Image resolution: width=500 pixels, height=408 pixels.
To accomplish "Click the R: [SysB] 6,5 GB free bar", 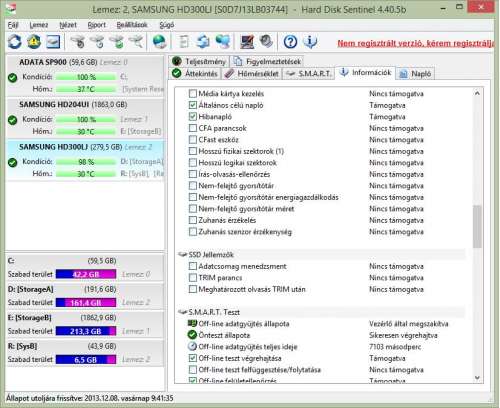I will point(86,359).
